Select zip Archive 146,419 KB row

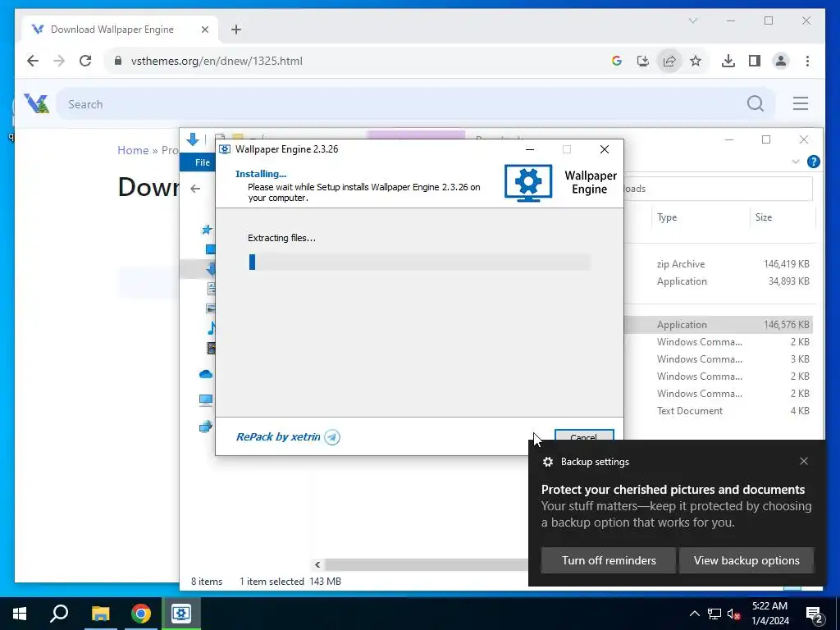720,264
